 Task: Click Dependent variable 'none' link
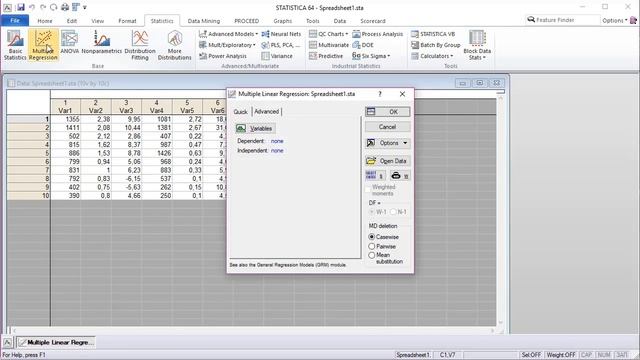click(277, 141)
